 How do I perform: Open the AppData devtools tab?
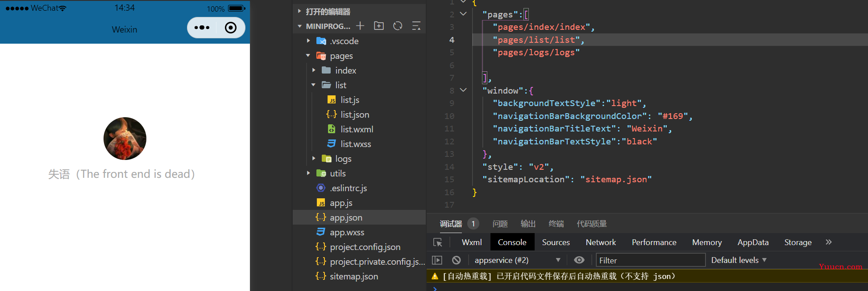pos(753,242)
